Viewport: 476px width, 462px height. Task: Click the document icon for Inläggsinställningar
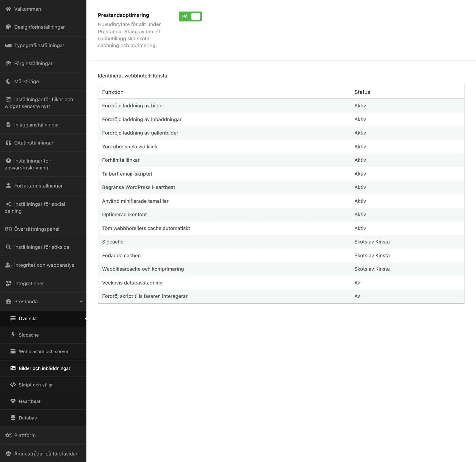click(x=8, y=125)
